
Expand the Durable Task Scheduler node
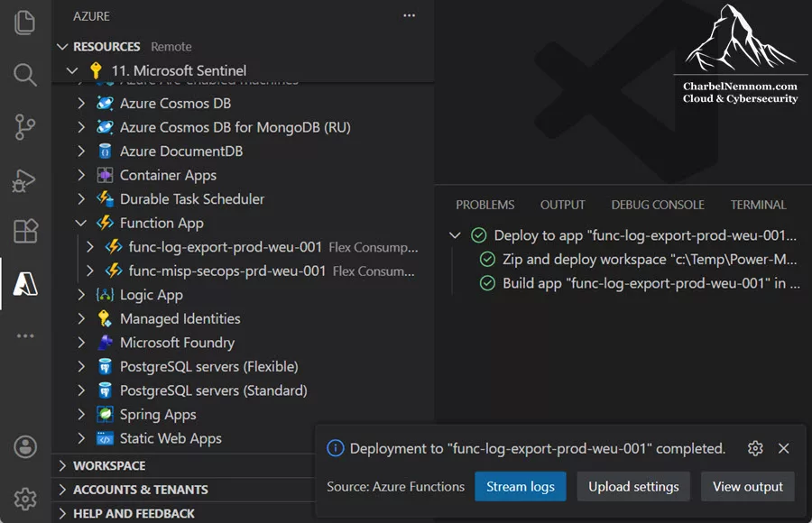pos(81,199)
